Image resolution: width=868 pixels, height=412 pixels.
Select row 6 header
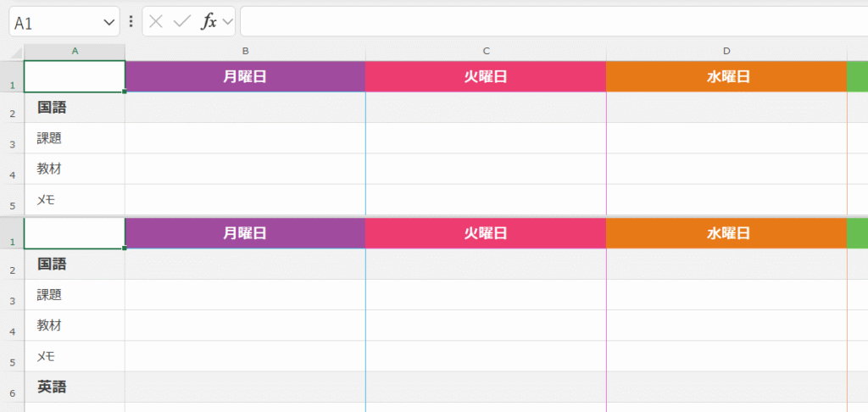click(x=12, y=387)
